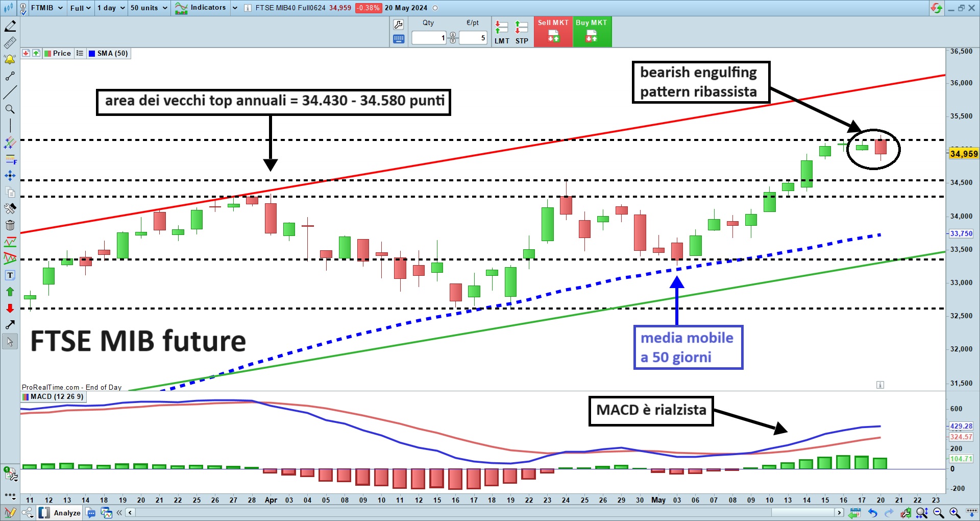This screenshot has height=521, width=980.
Task: Open the share icon in bottom toolbar
Action: (x=27, y=512)
